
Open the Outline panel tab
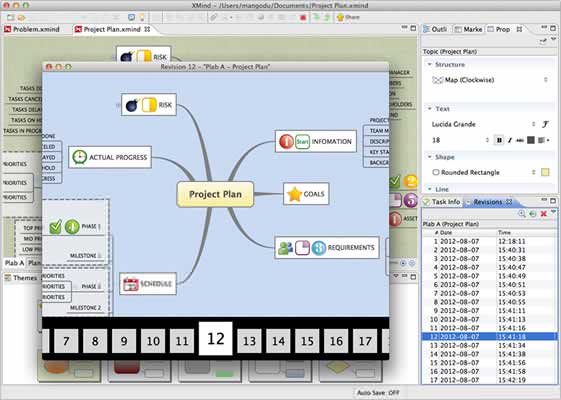[x=435, y=29]
